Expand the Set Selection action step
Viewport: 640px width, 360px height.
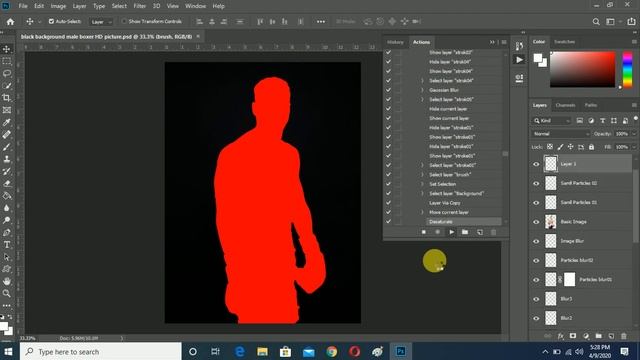[x=422, y=184]
